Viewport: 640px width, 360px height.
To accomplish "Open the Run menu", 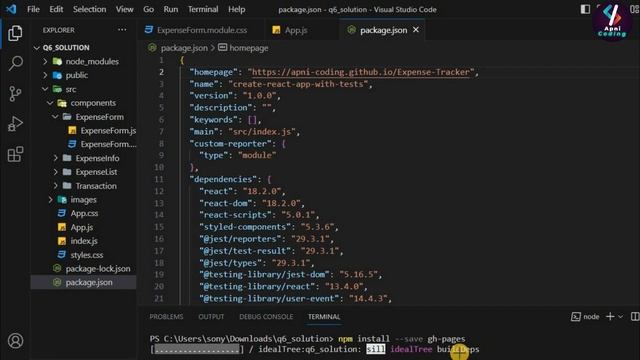I will pos(171,9).
